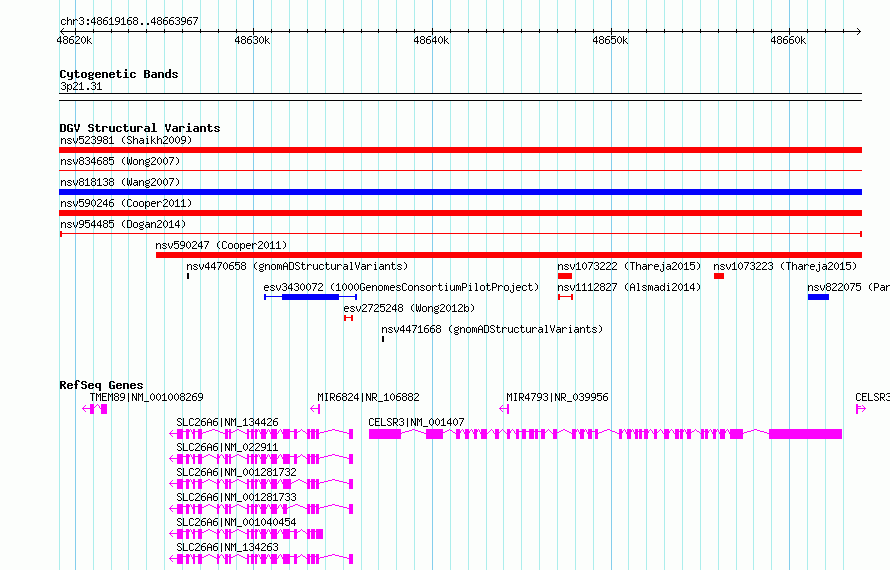Select the nsv834685 (Wong2007) variant label
The height and width of the screenshot is (570, 890).
[120, 161]
